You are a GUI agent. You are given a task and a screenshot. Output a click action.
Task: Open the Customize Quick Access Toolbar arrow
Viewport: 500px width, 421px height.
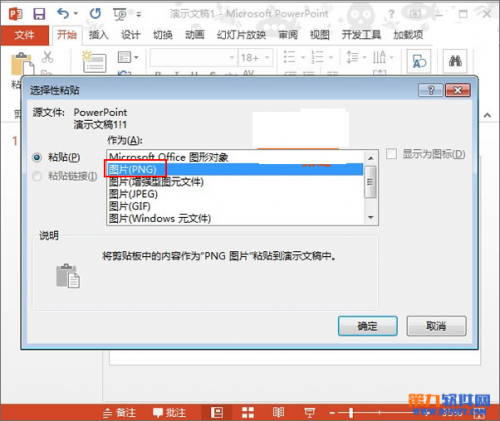[139, 14]
